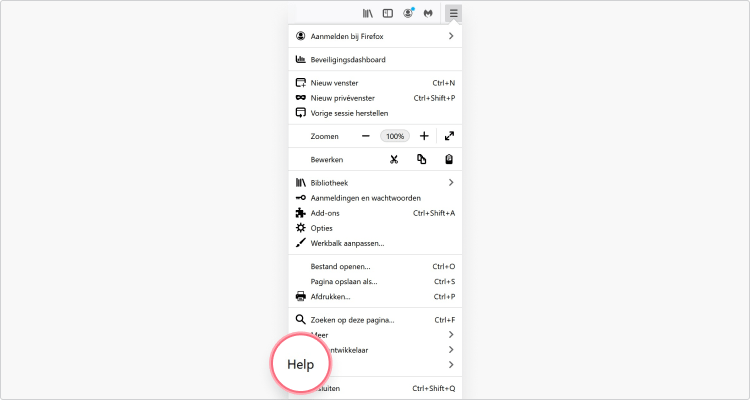The height and width of the screenshot is (400, 750).
Task: Enter full screen with arrows icon
Action: [x=449, y=136]
